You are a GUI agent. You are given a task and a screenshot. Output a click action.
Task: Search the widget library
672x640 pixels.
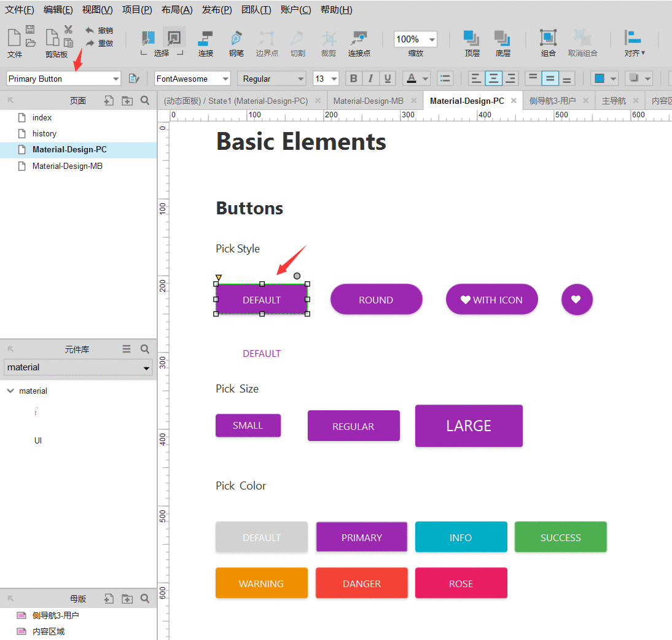pyautogui.click(x=145, y=349)
